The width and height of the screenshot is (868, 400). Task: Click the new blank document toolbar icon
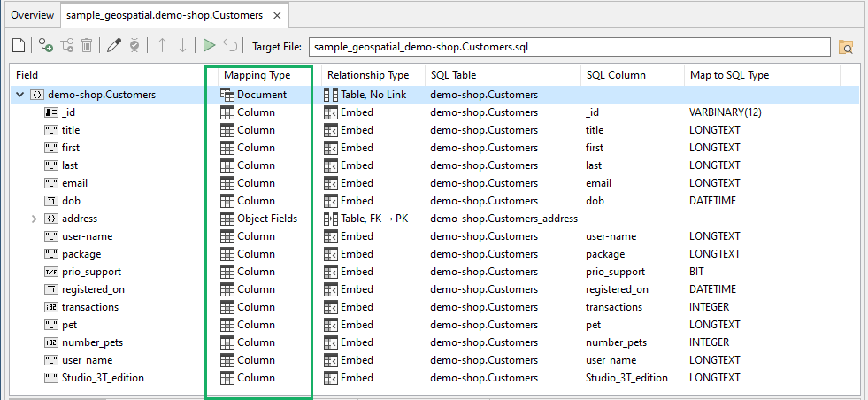19,46
